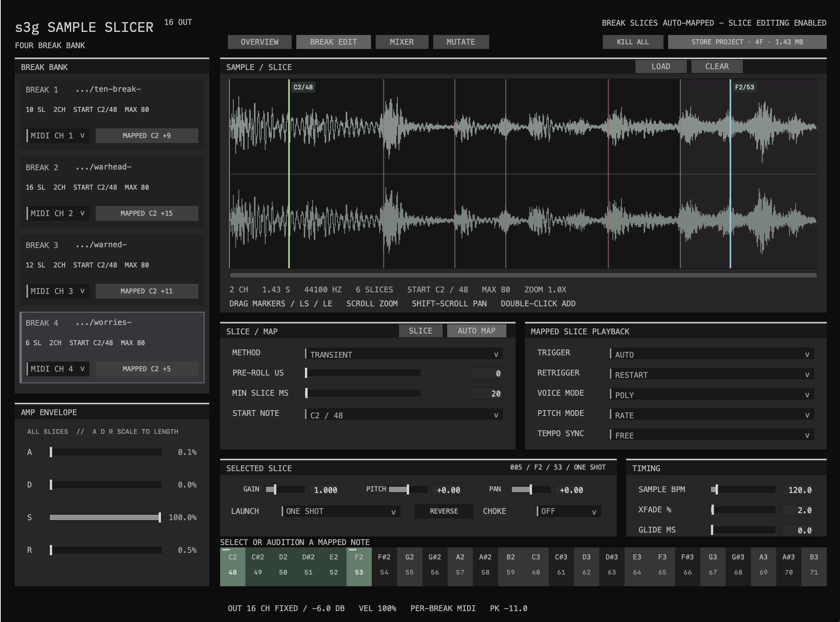Click the envelope D decay slider

(x=105, y=485)
